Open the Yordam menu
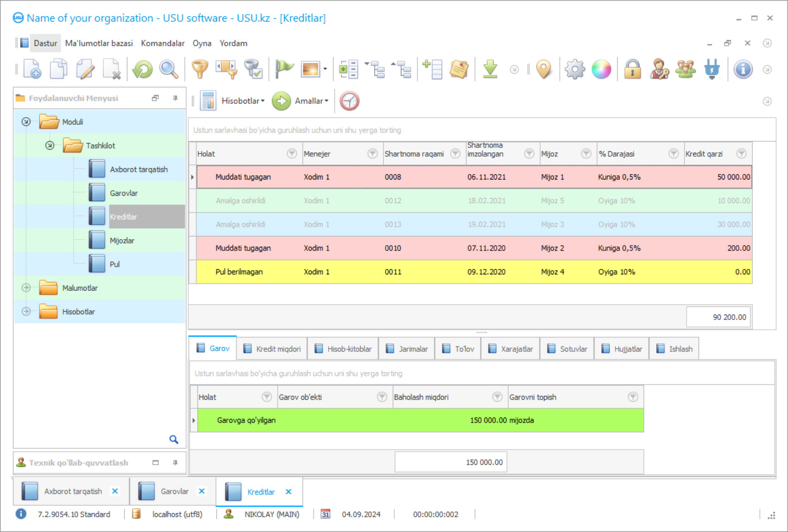The width and height of the screenshot is (788, 532). pos(233,43)
